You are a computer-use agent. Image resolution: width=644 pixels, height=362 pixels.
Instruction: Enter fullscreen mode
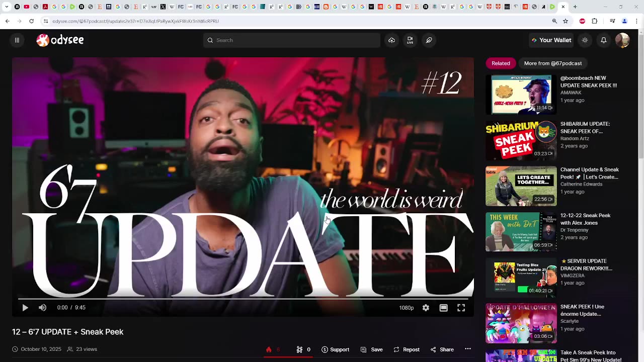pos(461,308)
